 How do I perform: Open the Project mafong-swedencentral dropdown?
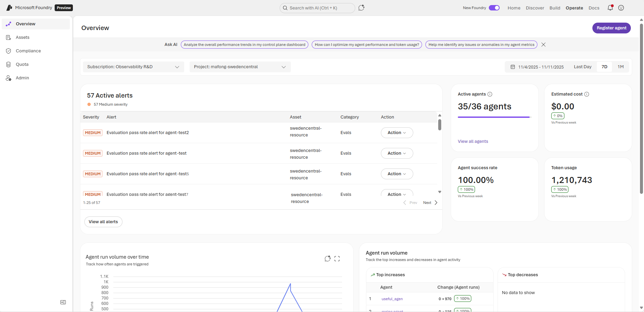click(240, 67)
